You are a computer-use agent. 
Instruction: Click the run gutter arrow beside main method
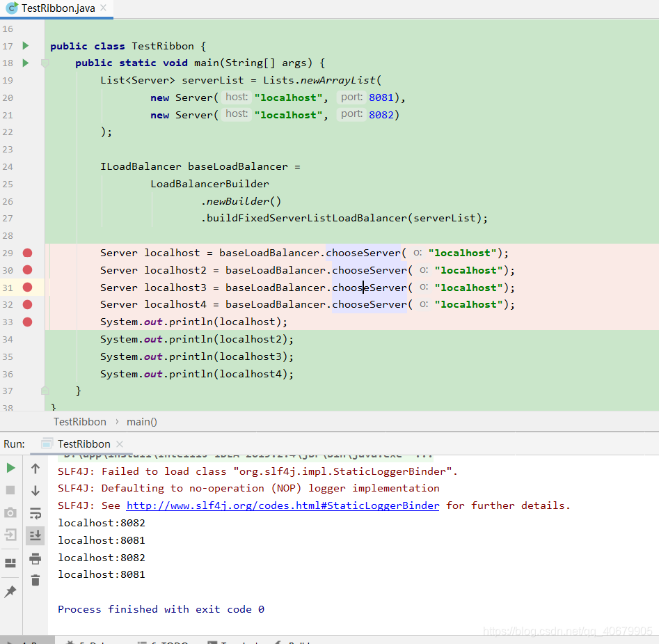click(x=25, y=63)
